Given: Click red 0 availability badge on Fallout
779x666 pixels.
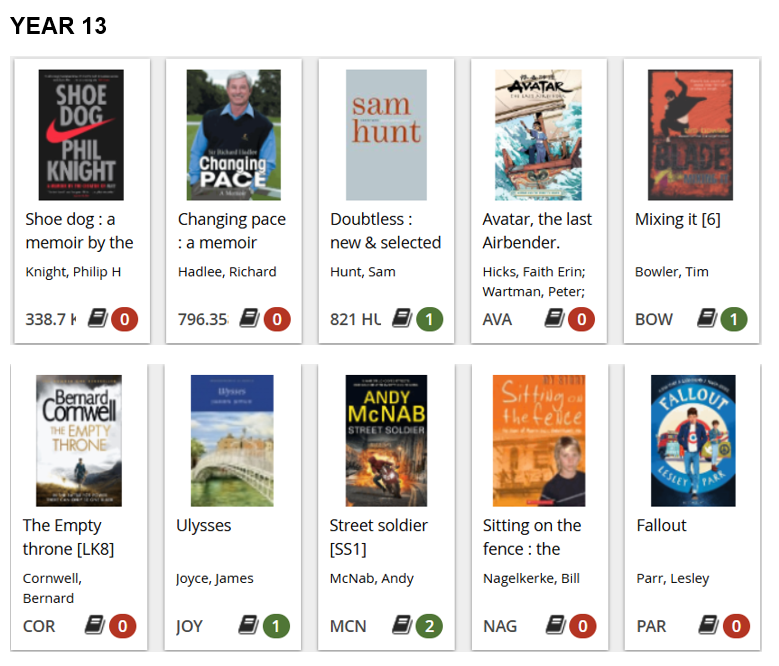Looking at the screenshot, I should (x=736, y=626).
